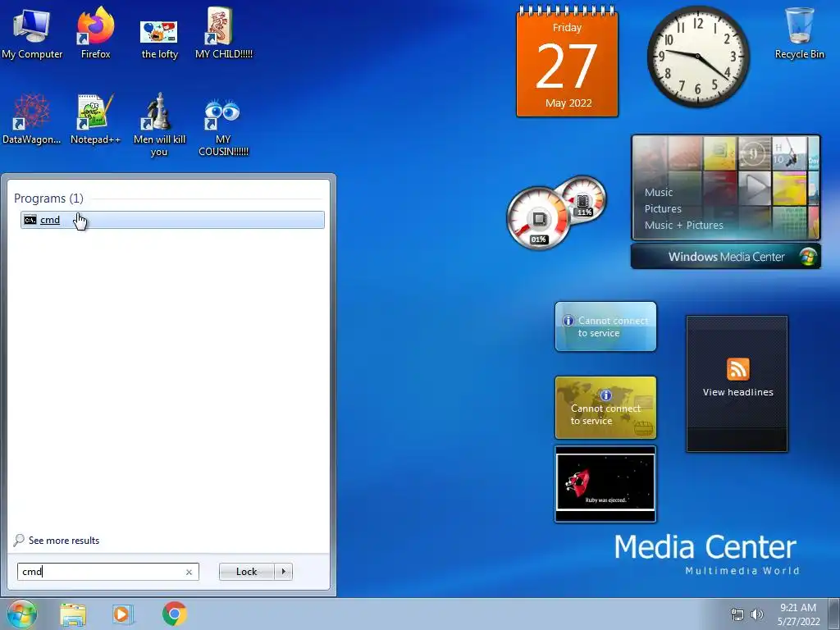Select Pictures in Media Center gadget
840x630 pixels.
coord(663,209)
